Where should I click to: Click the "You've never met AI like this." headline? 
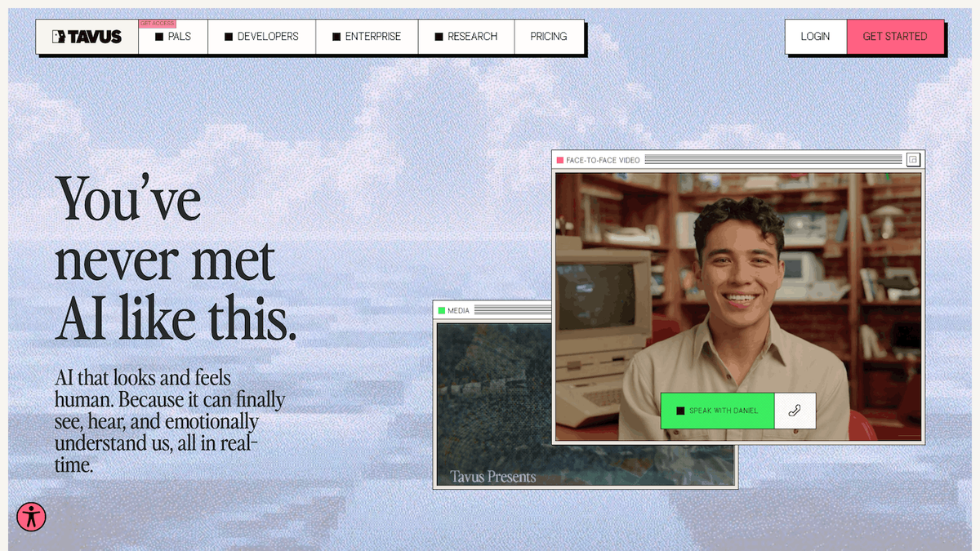(x=176, y=259)
